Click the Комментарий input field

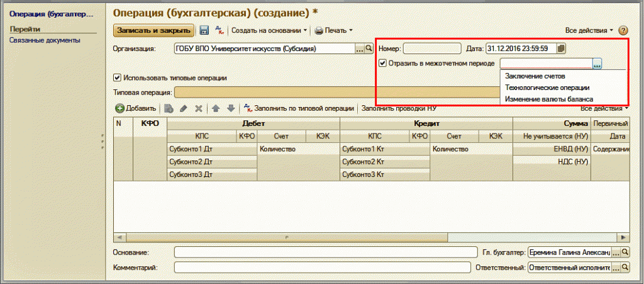323,267
